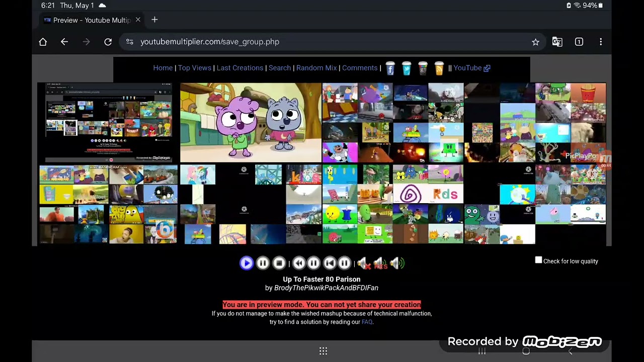Click the rewind double-arrow button
The width and height of the screenshot is (644, 362).
(x=299, y=263)
